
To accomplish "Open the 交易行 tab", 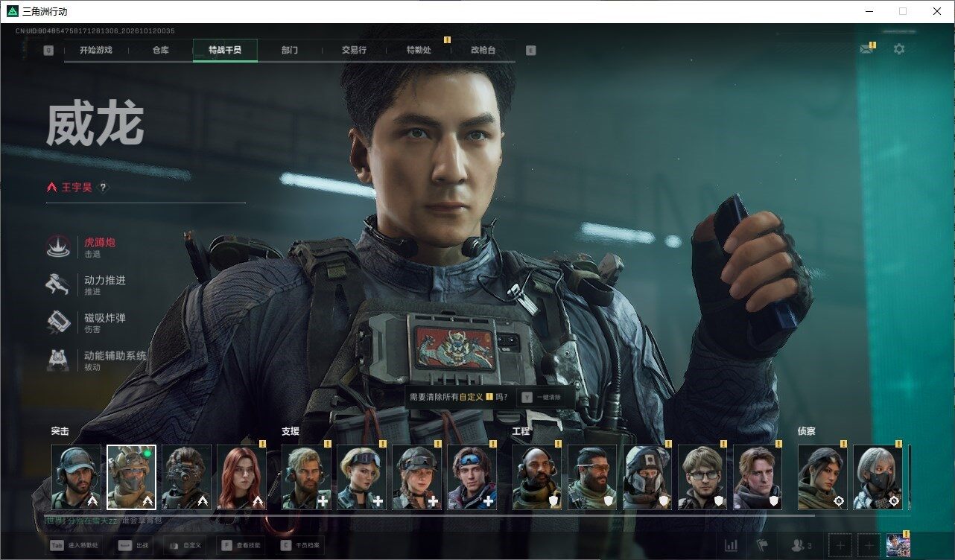I will [355, 51].
